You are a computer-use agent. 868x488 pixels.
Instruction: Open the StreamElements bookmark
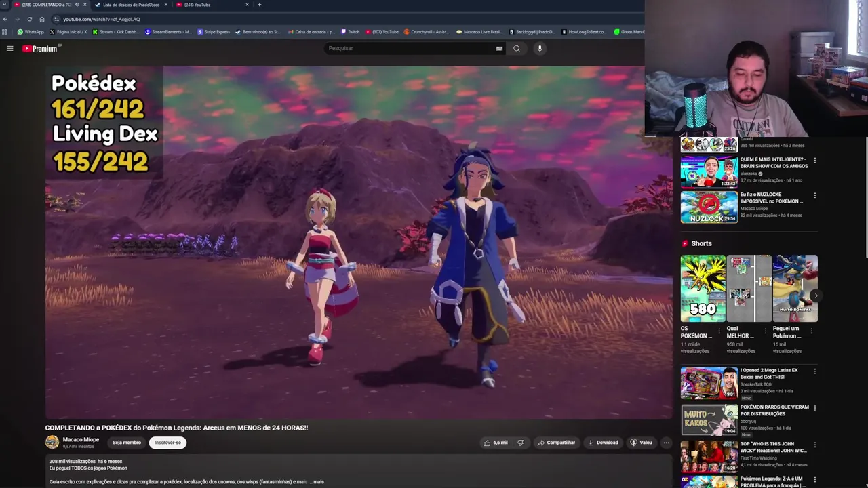[x=169, y=32]
